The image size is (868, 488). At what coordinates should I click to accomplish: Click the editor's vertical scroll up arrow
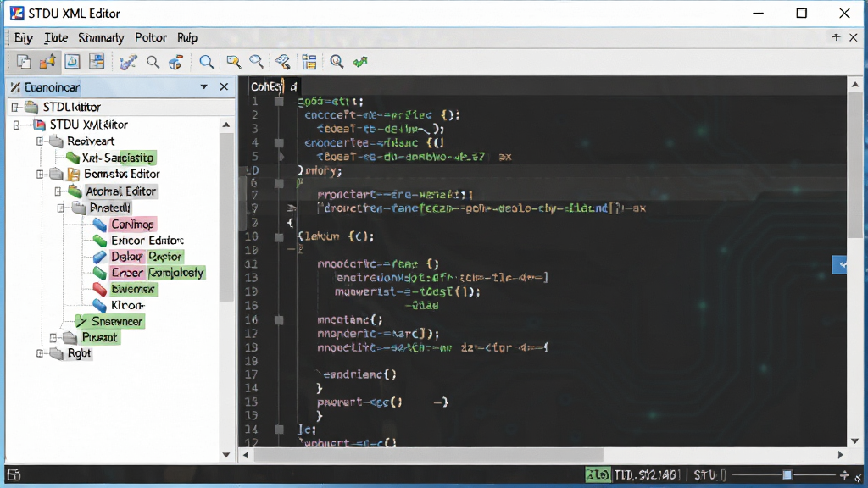[x=855, y=85]
